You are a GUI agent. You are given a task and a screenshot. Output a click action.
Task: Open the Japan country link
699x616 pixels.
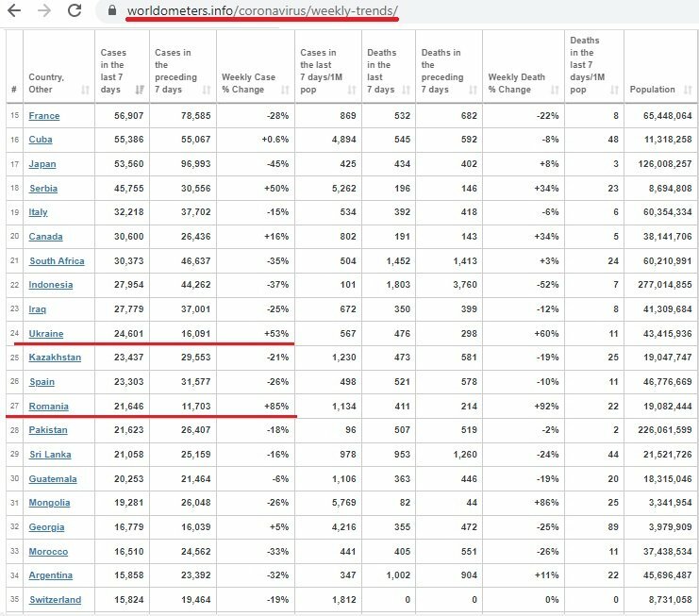click(42, 164)
